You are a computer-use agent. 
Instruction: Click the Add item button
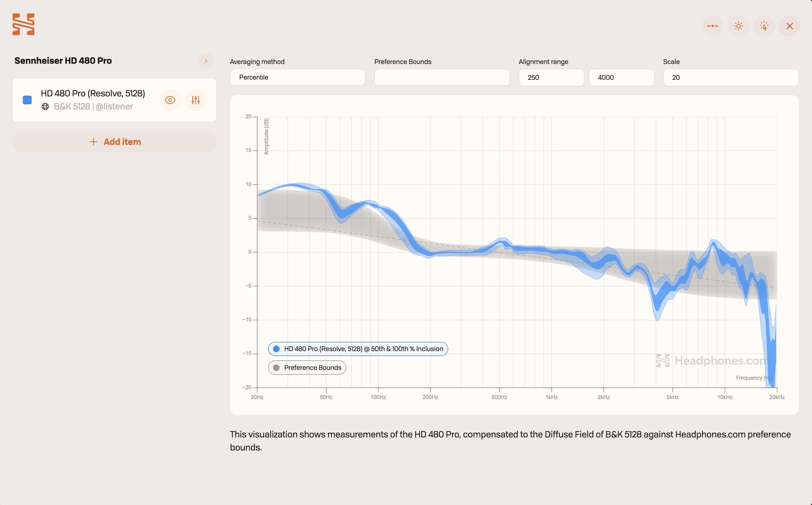pyautogui.click(x=114, y=142)
